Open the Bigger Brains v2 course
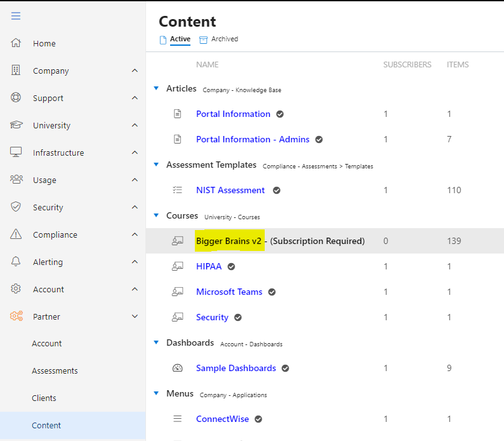 229,241
